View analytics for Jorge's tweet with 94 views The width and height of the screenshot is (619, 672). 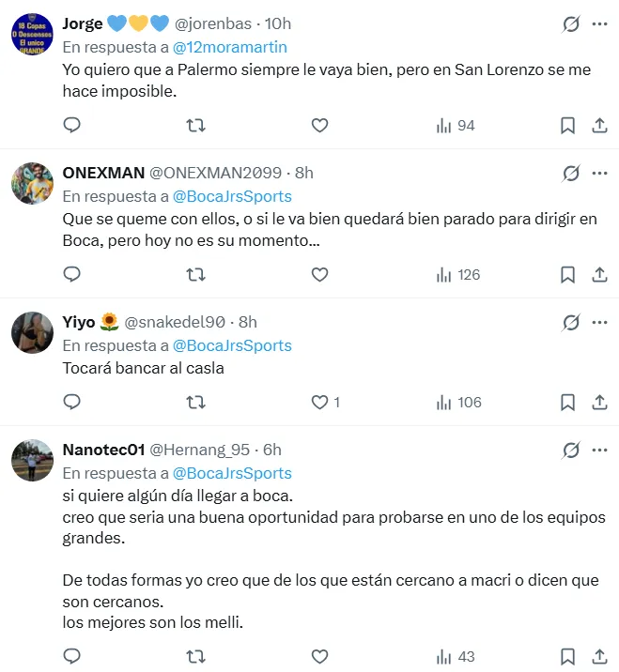pos(456,125)
